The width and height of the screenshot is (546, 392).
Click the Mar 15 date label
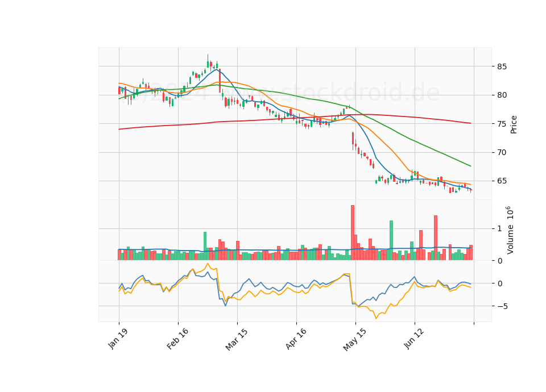pos(237,339)
